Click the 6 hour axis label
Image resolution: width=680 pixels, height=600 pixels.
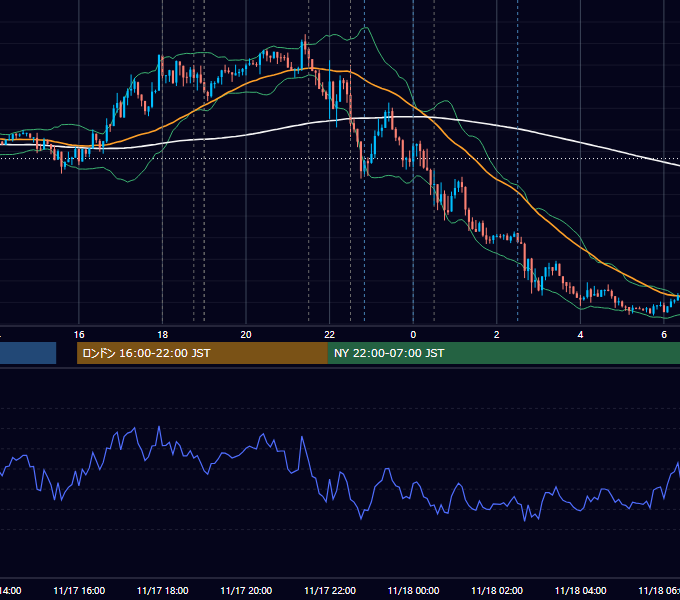point(664,335)
